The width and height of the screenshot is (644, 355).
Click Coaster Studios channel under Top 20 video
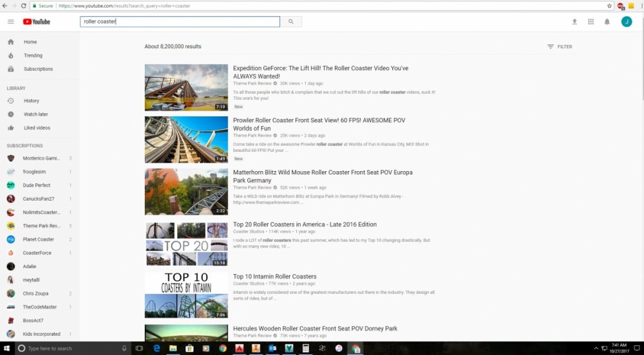(x=249, y=232)
